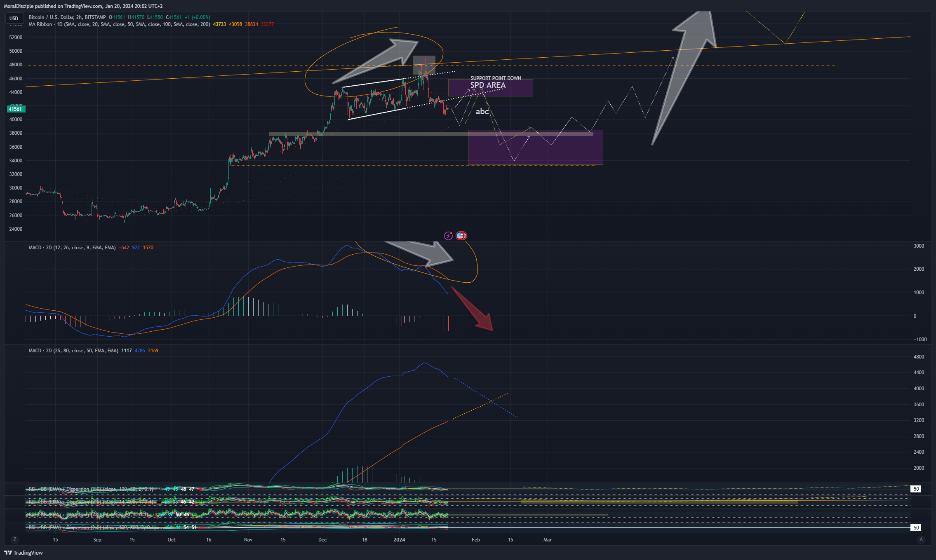936x560 pixels.
Task: Click the MA value 43733
Action: 219,24
